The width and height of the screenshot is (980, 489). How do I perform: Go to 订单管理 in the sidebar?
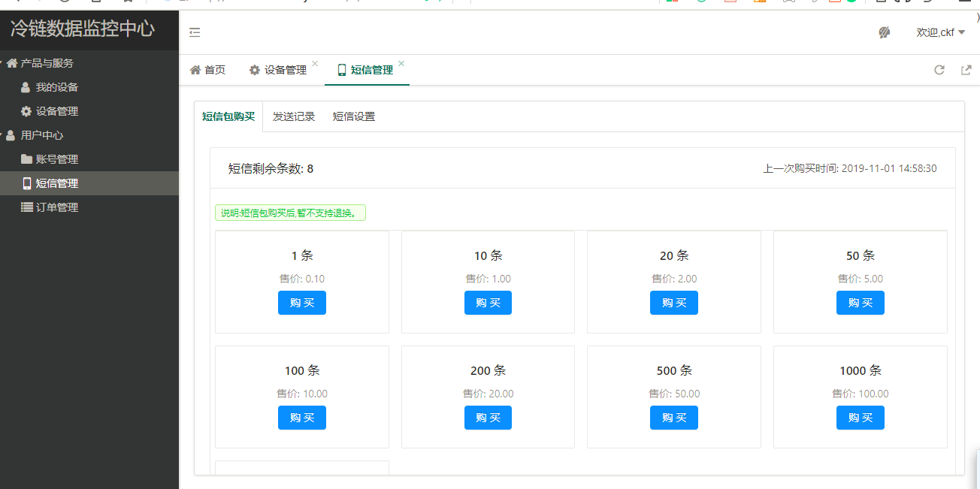click(56, 207)
